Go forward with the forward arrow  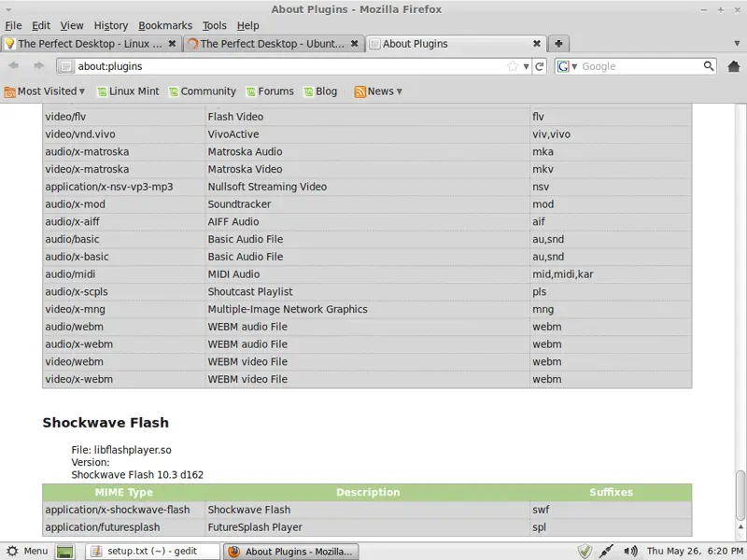38,65
